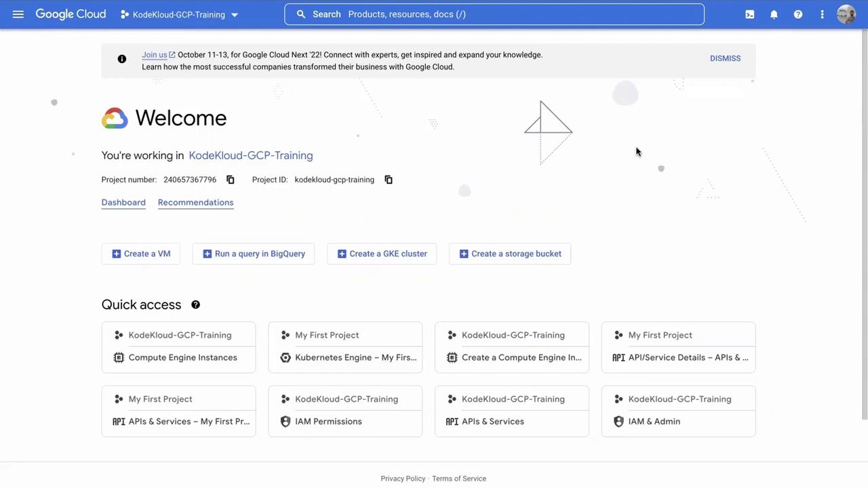Copy the project ID to clipboard
The width and height of the screenshot is (868, 488).
[x=389, y=180]
